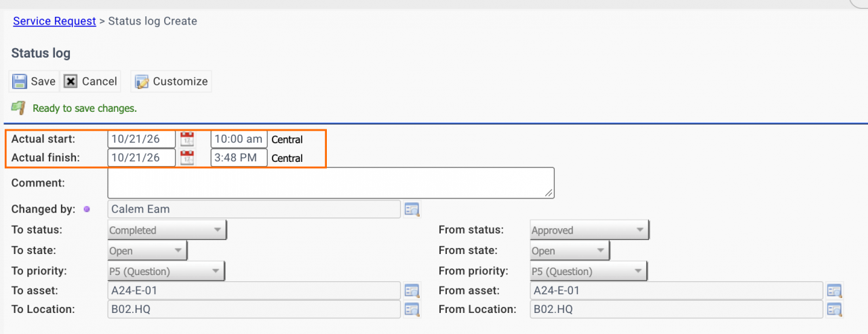Click the Cancel button label
The width and height of the screenshot is (868, 334).
(100, 81)
